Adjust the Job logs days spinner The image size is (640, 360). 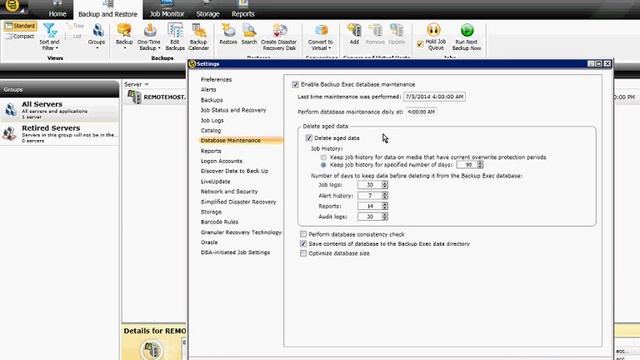384,185
